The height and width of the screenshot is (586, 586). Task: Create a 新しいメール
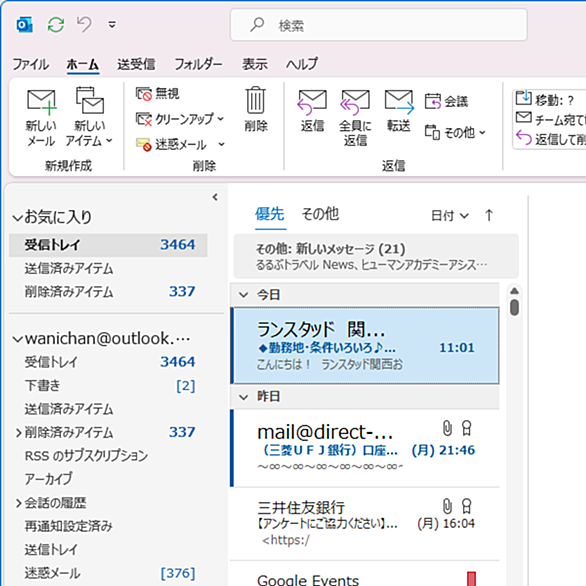click(41, 117)
